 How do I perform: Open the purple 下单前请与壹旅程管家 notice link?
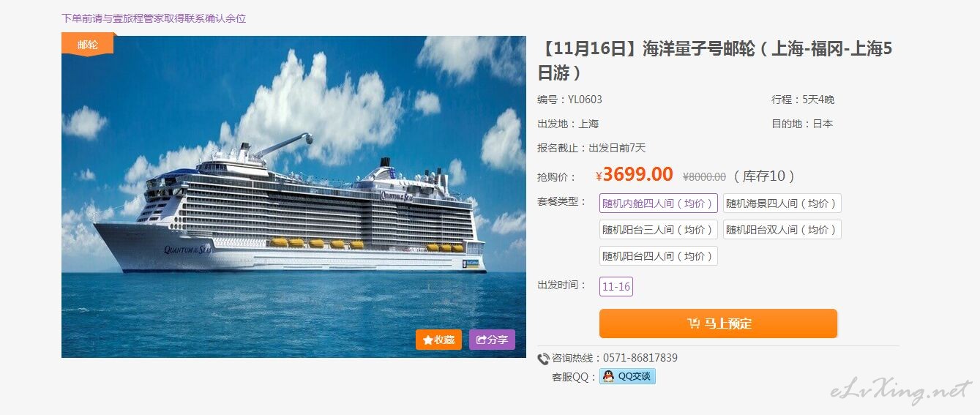coord(154,18)
